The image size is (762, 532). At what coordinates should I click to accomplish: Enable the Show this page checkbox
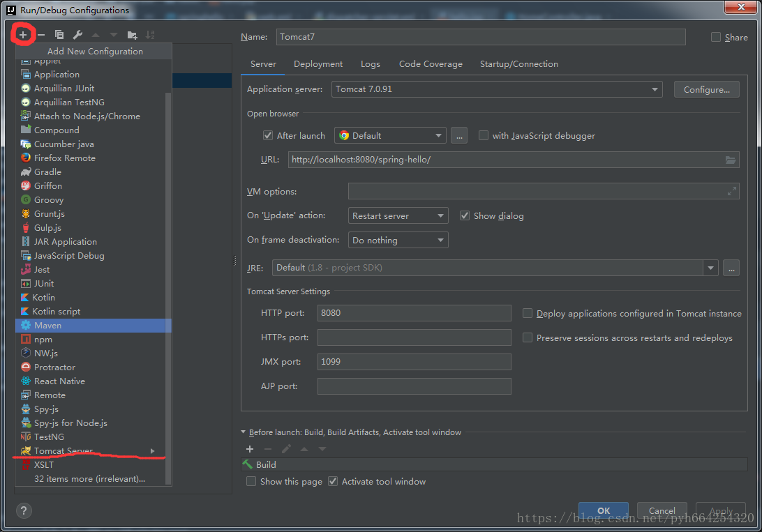(x=251, y=481)
